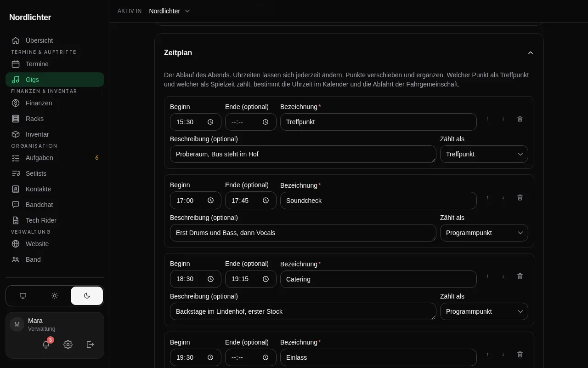Open the Setlists page
This screenshot has height=368, width=588.
pos(55,173)
